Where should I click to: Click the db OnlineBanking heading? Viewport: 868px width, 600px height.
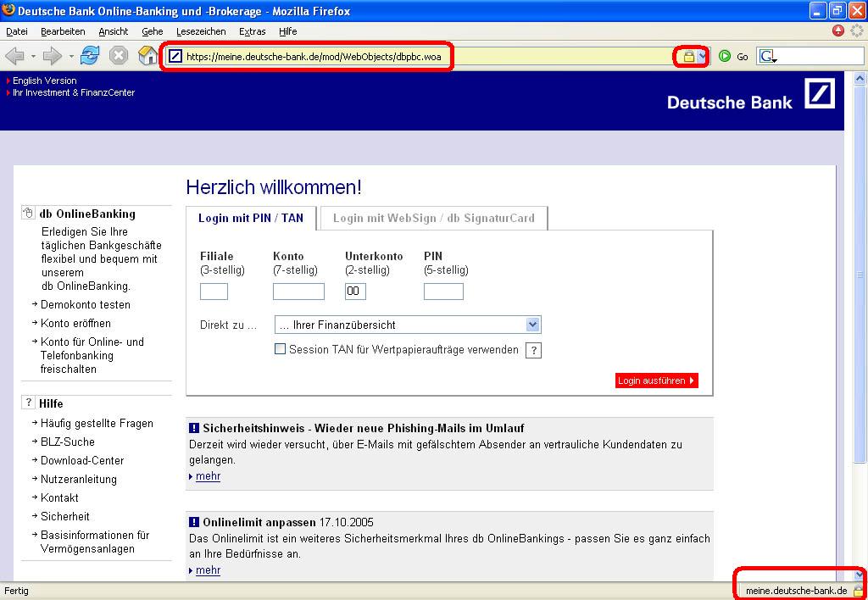coord(87,214)
